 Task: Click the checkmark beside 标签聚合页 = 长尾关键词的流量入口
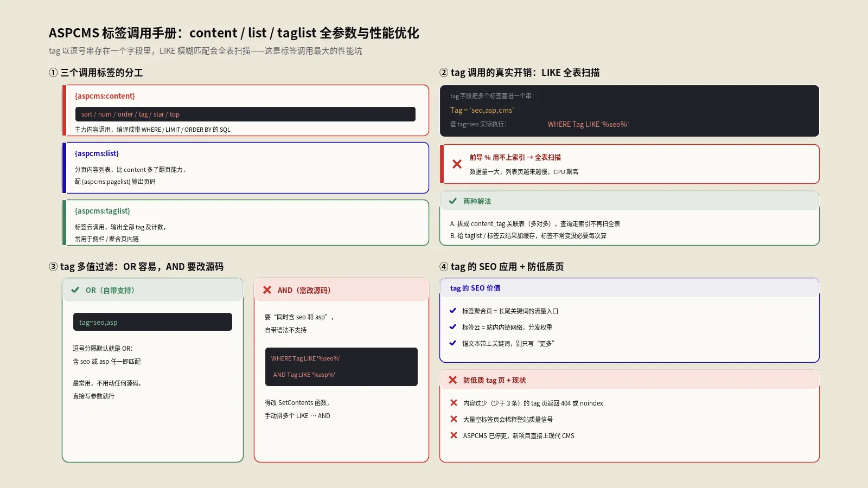pos(452,311)
